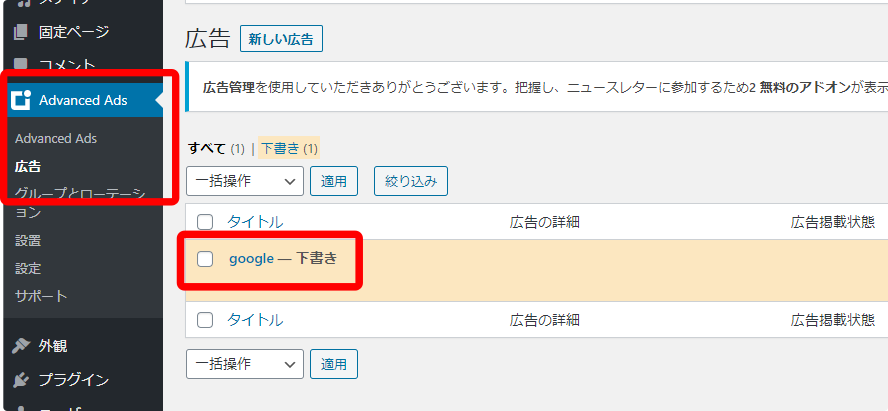Toggle the select-all checkbox in the top header
Screen dimensions: 888x411
[204, 222]
